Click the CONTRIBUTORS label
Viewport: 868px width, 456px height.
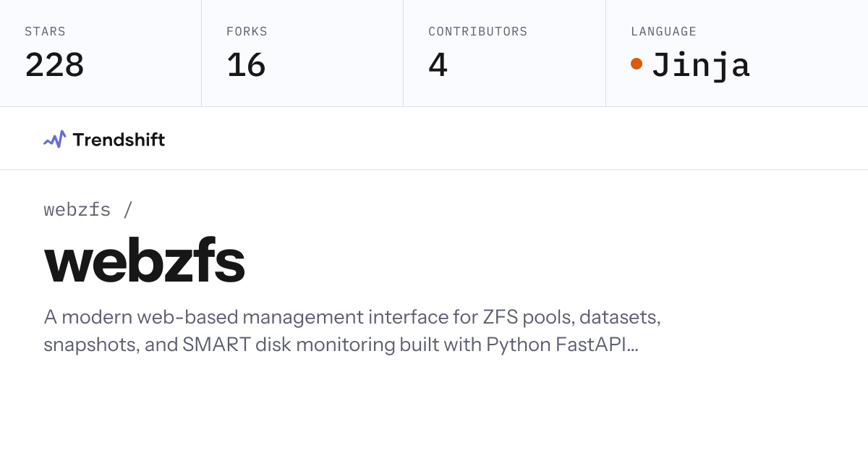click(477, 32)
